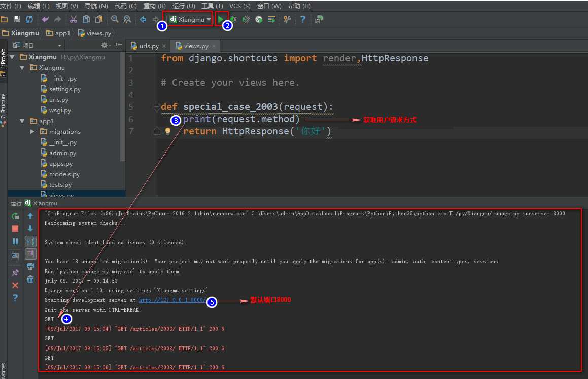Pause the run output
The image size is (588, 379).
pyautogui.click(x=15, y=241)
